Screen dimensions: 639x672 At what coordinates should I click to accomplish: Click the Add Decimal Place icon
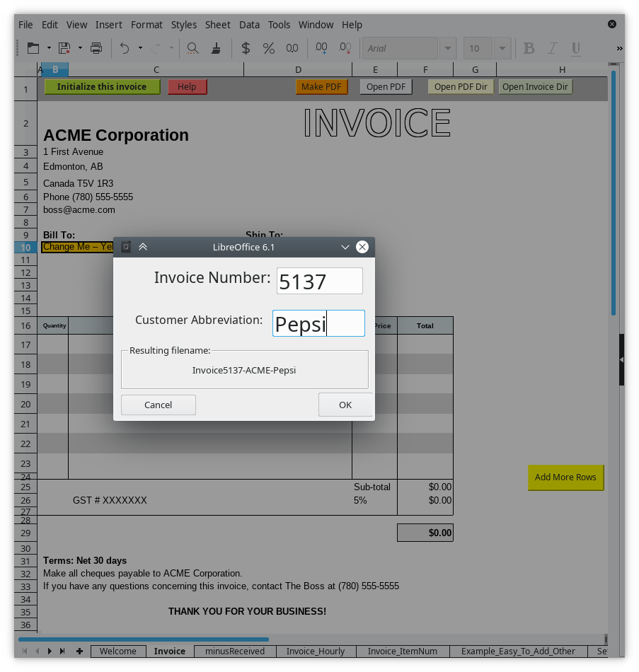321,48
